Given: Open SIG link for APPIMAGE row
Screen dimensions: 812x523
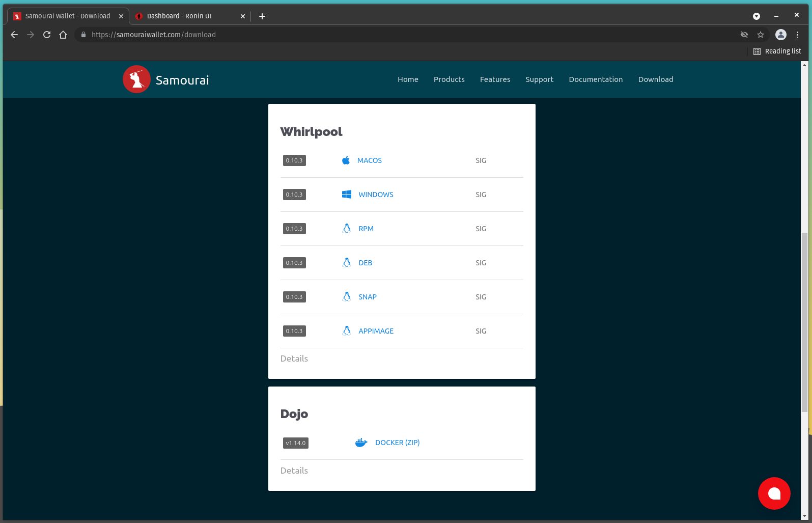Looking at the screenshot, I should click(481, 331).
